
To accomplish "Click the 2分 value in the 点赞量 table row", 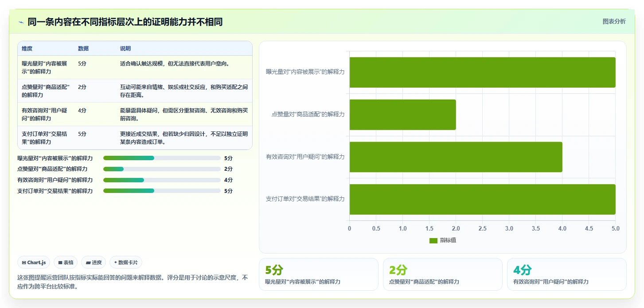I will 82,87.
